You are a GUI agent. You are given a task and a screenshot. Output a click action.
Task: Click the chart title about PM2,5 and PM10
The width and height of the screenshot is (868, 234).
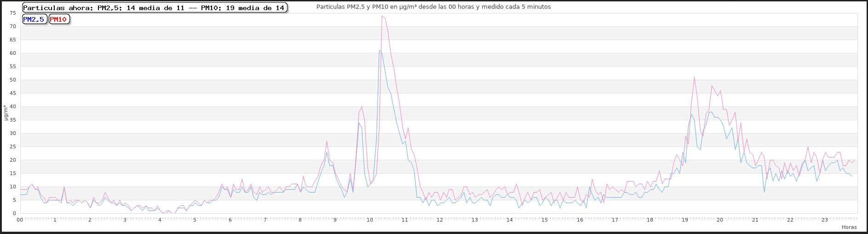point(433,7)
